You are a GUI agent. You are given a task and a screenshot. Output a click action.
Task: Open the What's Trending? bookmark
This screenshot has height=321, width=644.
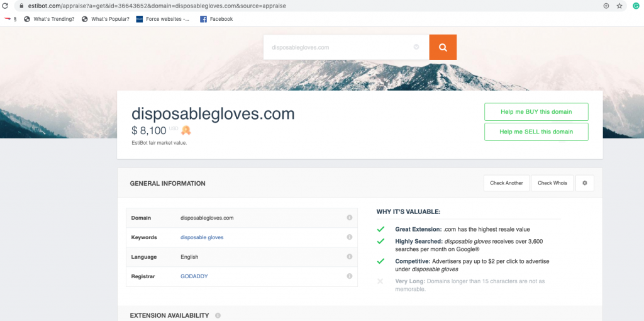[49, 19]
